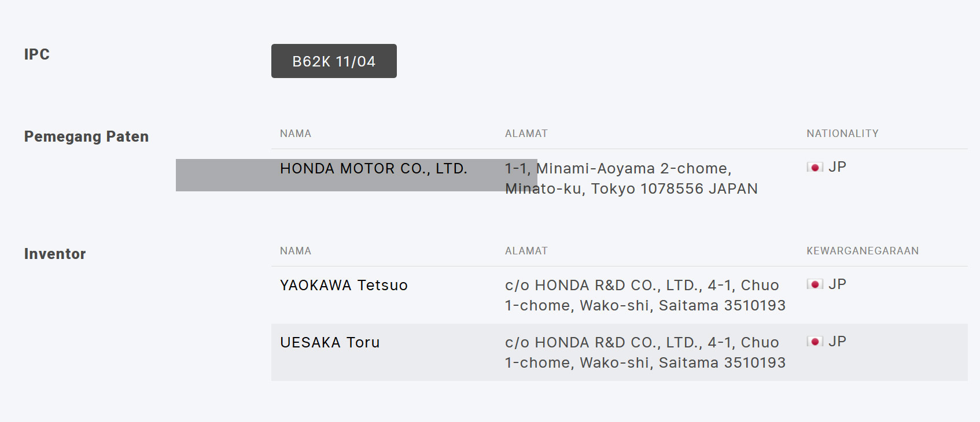Click the IPC section label
The image size is (980, 422).
[37, 54]
